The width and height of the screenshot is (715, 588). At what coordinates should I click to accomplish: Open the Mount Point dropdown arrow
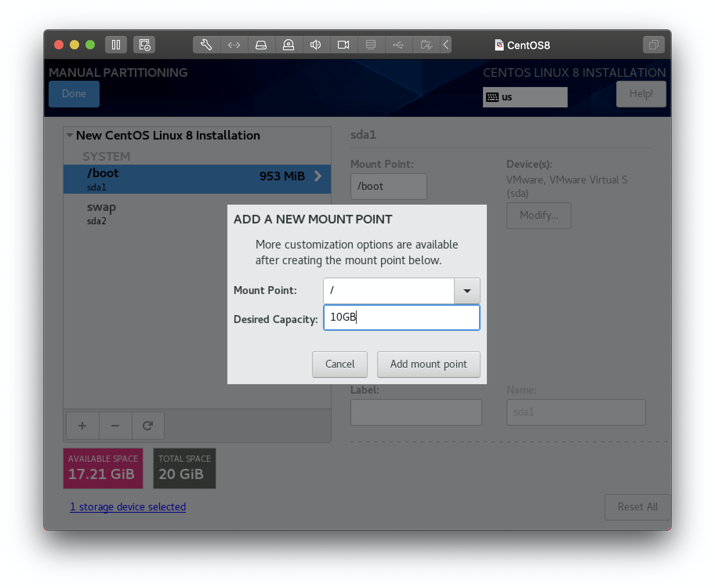tap(467, 291)
